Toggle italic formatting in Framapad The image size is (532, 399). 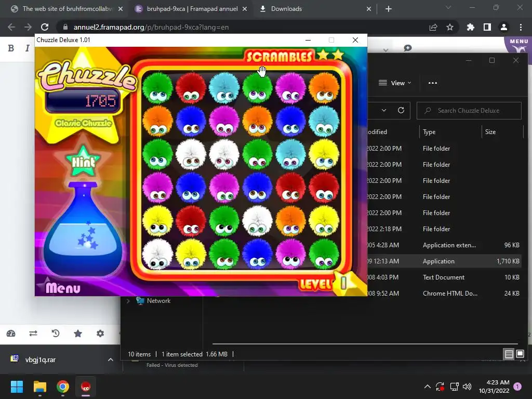click(x=27, y=48)
